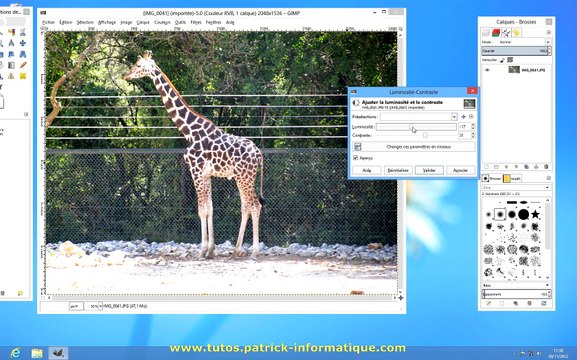The width and height of the screenshot is (577, 360).
Task: Open brushes dock tab configuration menu
Action: tap(549, 178)
